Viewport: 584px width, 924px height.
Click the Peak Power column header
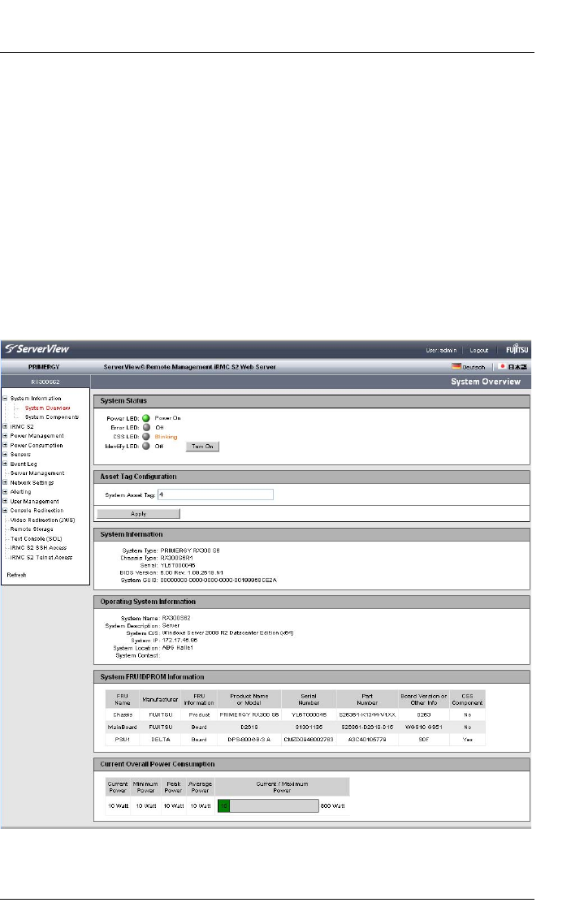tap(173, 788)
